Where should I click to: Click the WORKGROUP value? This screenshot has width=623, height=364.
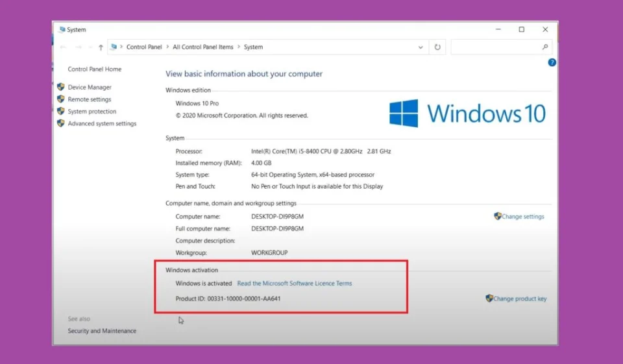[x=269, y=253]
